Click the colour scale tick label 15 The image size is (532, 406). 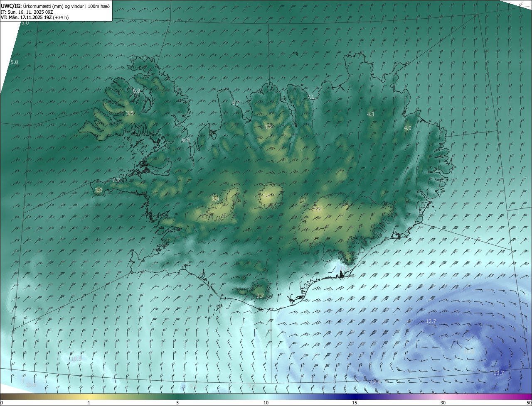point(355,403)
